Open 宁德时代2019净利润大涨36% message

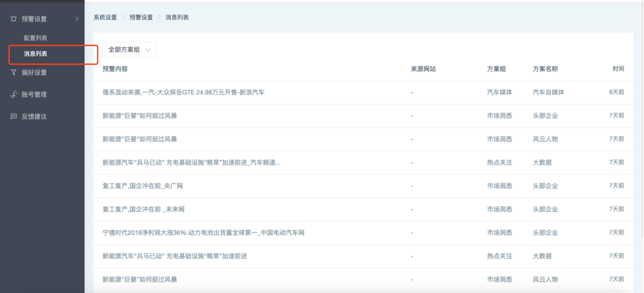click(203, 233)
